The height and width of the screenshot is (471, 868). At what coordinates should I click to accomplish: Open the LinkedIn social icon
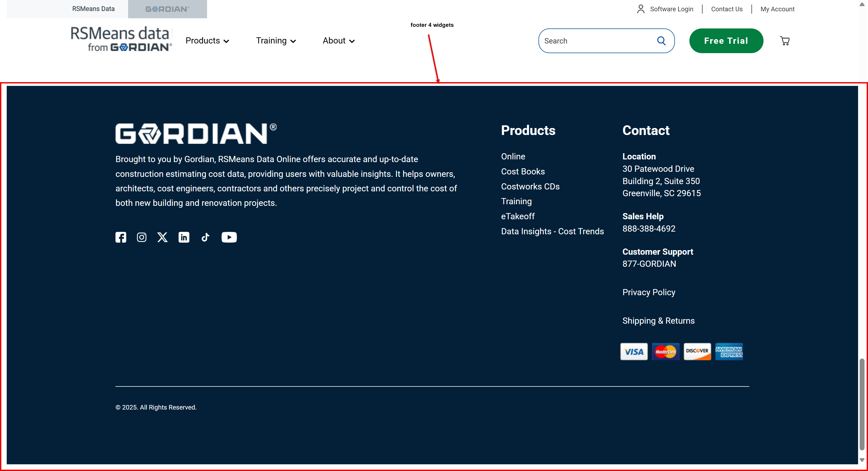(x=184, y=237)
